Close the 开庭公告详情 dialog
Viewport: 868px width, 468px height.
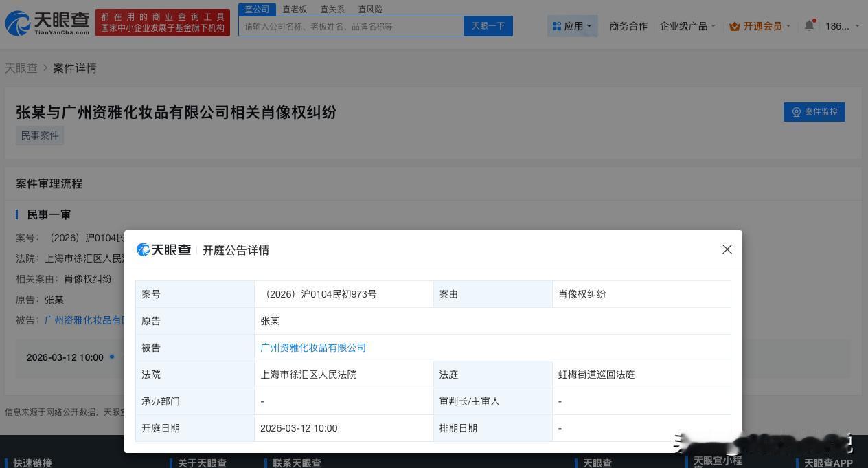(727, 249)
